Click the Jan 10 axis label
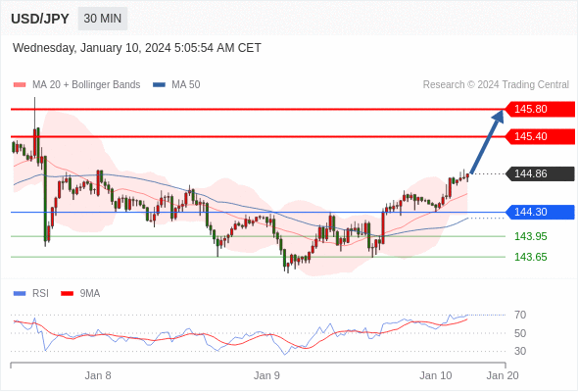This screenshot has width=578, height=392. coord(435,375)
